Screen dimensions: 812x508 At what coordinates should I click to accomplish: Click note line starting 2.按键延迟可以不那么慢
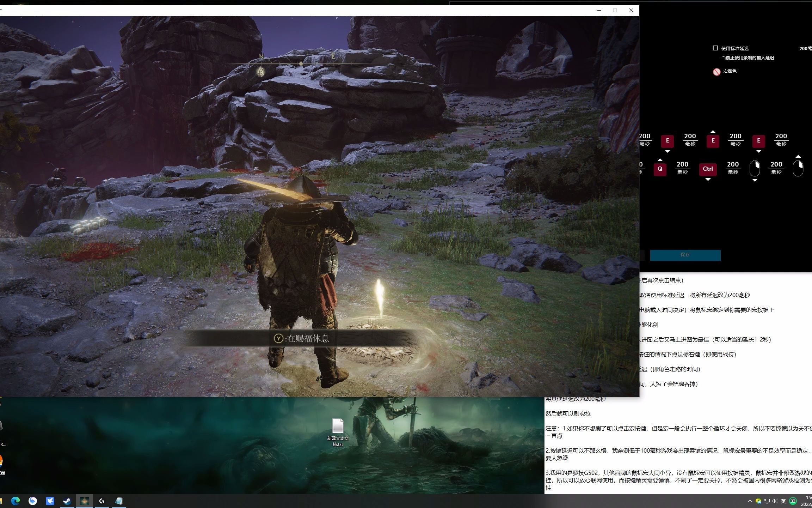click(679, 454)
